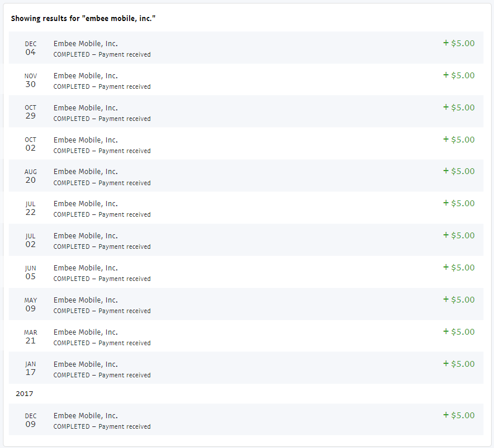
Task: Expand the Dec 04 Embee Mobile transaction
Action: [245, 48]
